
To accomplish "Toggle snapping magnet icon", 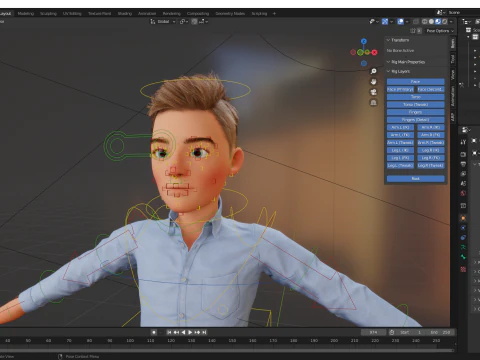I will pyautogui.click(x=194, y=22).
